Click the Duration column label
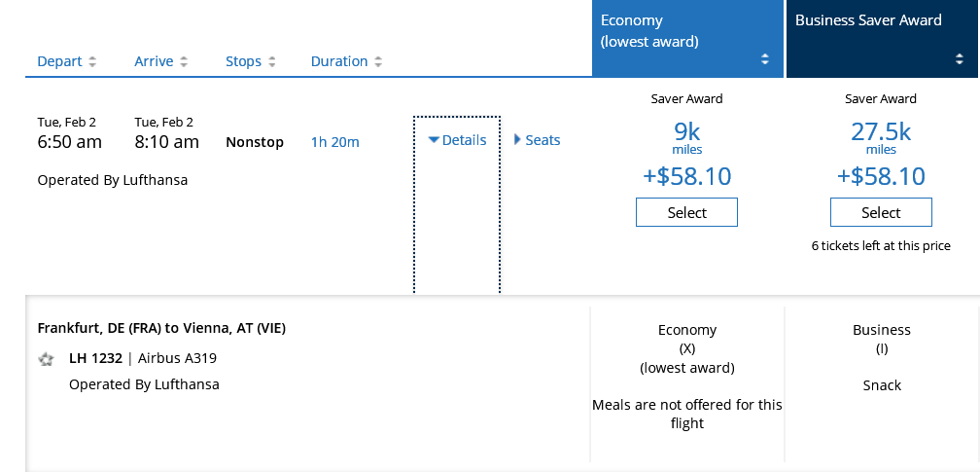The image size is (980, 472). coord(339,61)
